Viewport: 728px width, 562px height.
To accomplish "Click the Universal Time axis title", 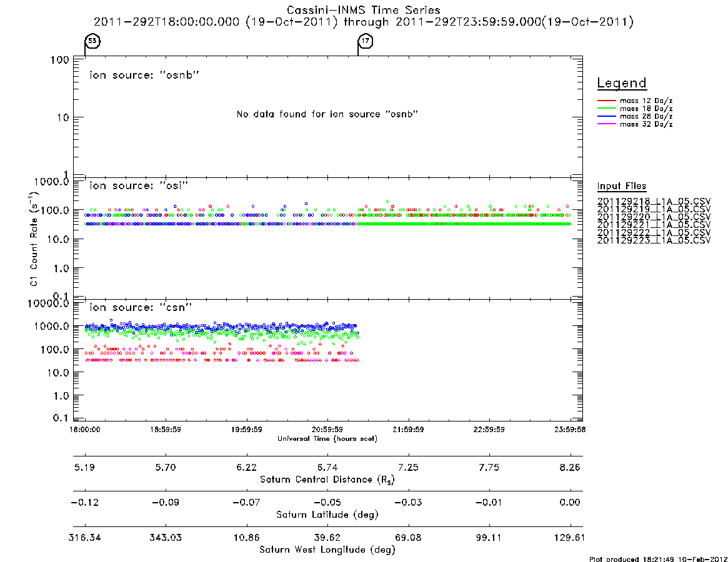I will pos(327,438).
